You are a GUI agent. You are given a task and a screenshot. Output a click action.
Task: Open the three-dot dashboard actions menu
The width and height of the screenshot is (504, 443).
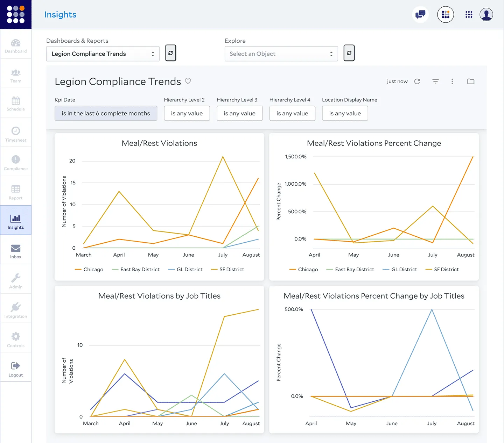[x=452, y=81]
